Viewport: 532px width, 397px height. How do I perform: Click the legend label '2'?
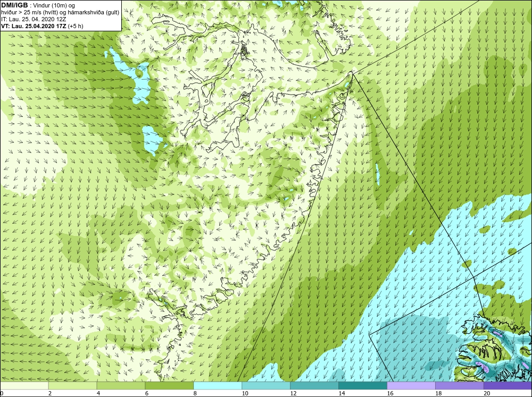50,393
